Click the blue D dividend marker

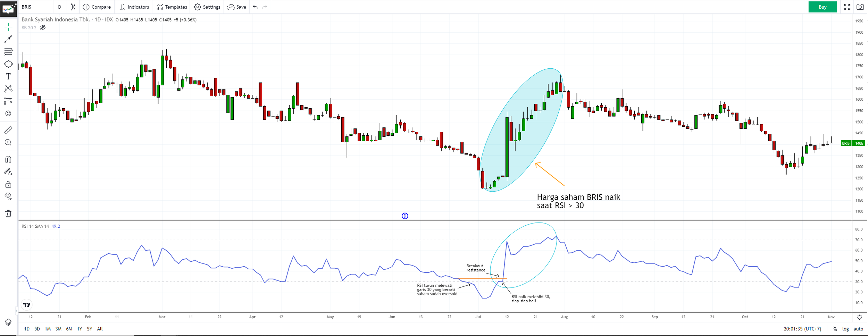[405, 216]
